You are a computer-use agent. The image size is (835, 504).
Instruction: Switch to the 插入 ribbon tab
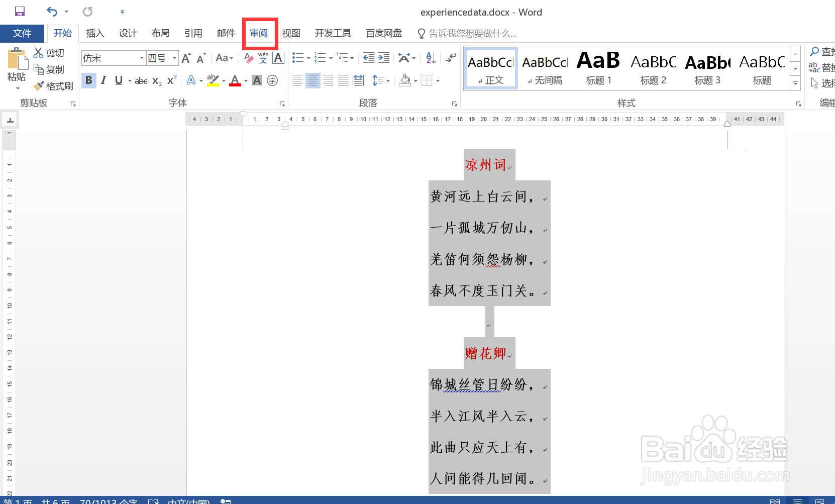pos(95,33)
